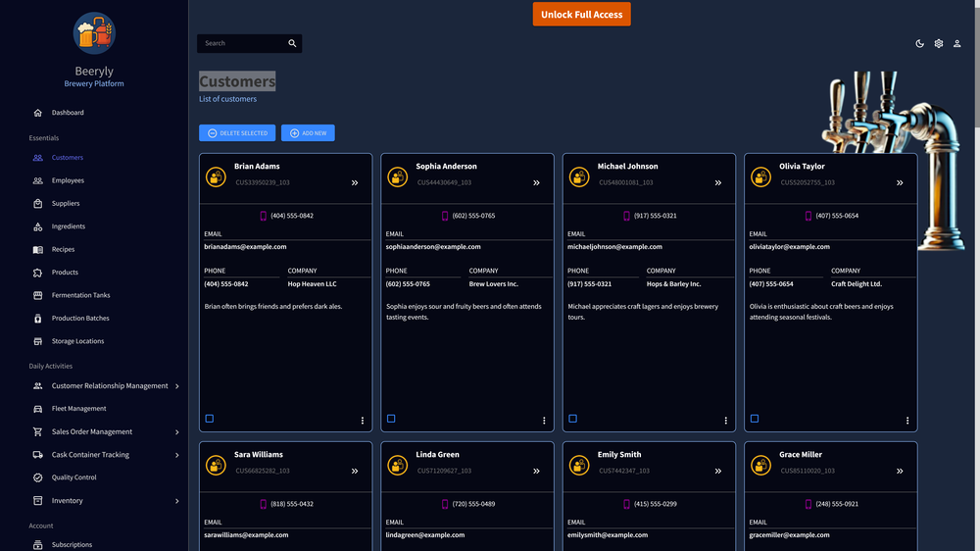This screenshot has height=551, width=980.
Task: Click Sophia Anderson avatar icon
Action: click(x=398, y=177)
